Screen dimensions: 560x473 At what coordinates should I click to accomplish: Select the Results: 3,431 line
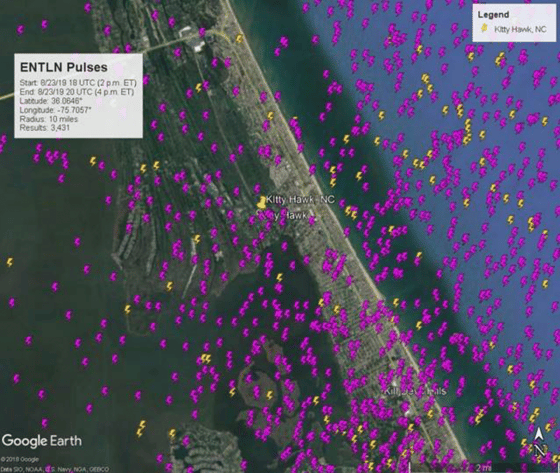[45, 128]
